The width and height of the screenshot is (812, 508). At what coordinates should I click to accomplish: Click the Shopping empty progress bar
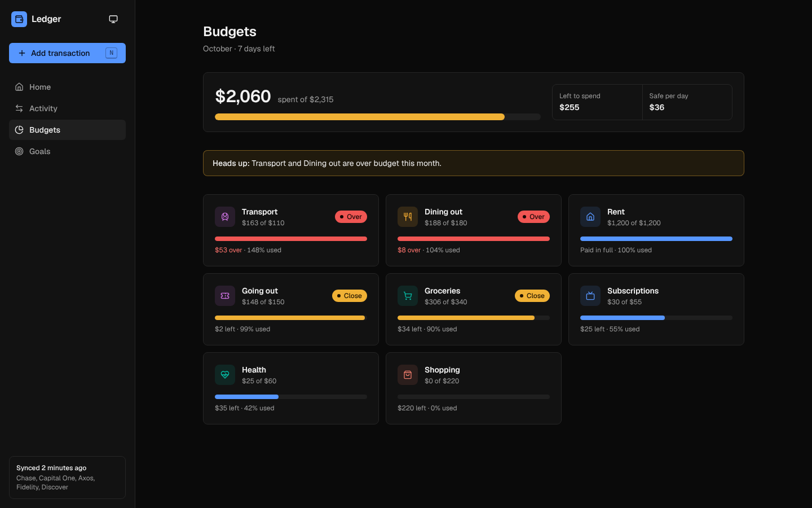click(x=474, y=397)
